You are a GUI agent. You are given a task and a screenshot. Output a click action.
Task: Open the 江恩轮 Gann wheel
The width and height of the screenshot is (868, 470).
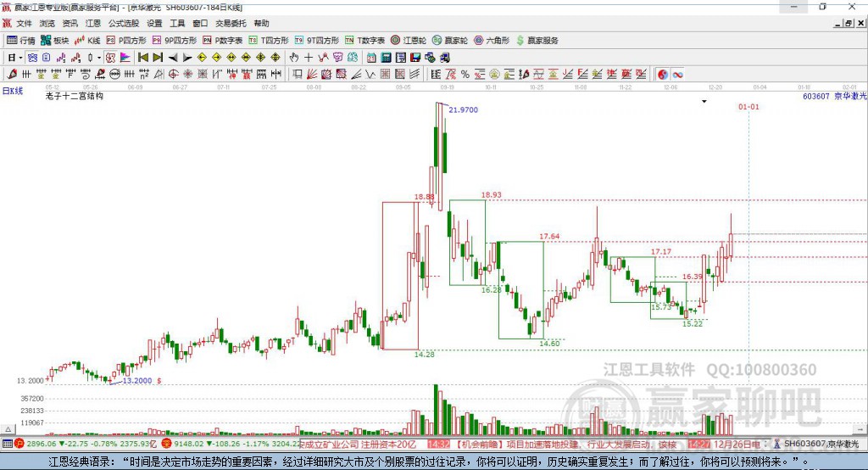pos(409,41)
